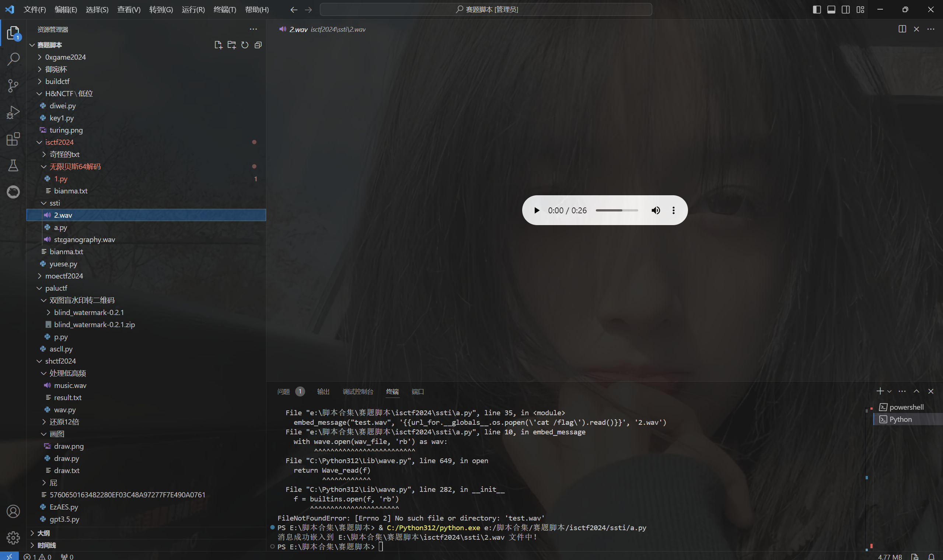Open the remote window indicator

coord(9,556)
